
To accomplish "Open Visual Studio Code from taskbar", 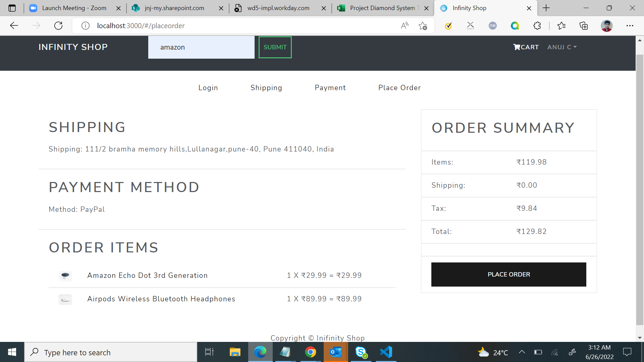I will coord(386,352).
